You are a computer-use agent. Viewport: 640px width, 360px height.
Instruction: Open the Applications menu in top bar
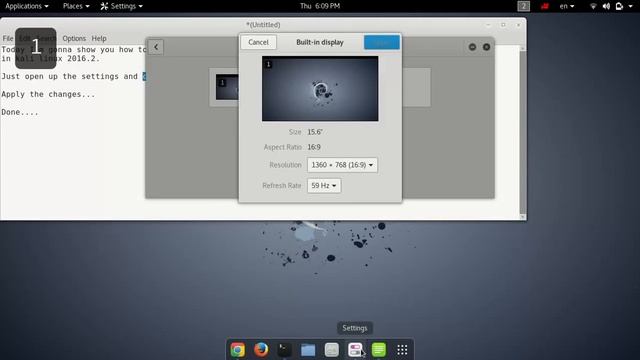point(27,6)
